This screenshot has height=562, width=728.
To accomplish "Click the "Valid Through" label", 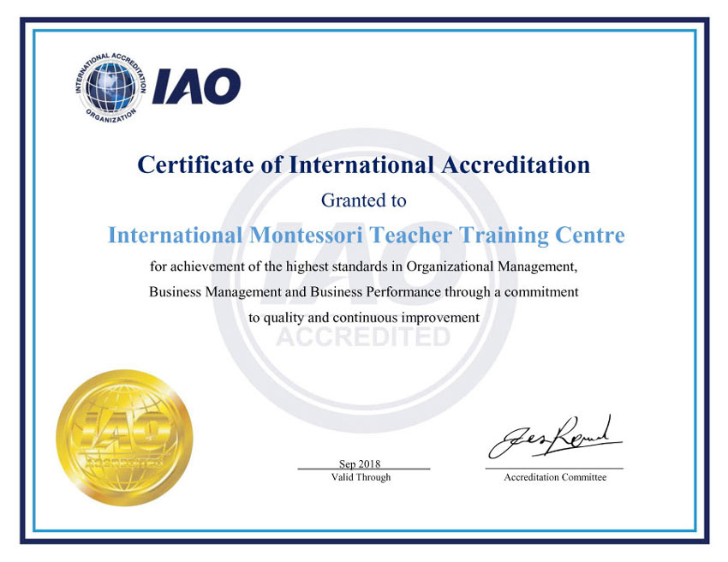I will point(361,477).
